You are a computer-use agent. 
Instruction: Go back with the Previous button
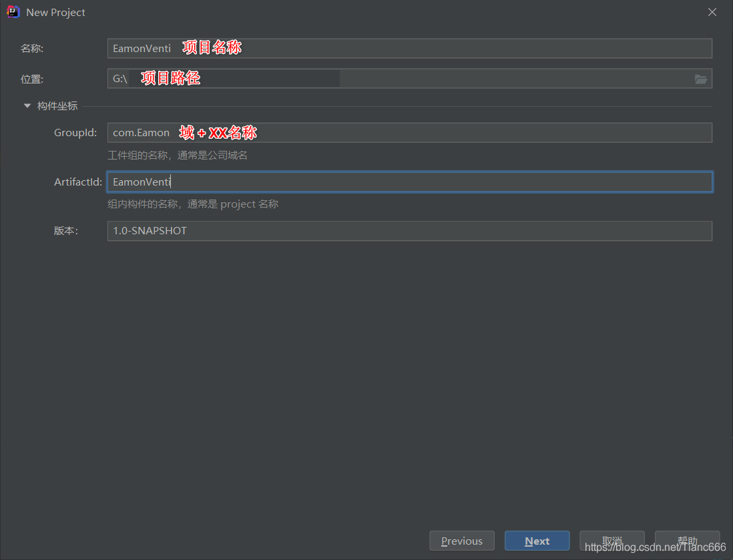coord(462,541)
